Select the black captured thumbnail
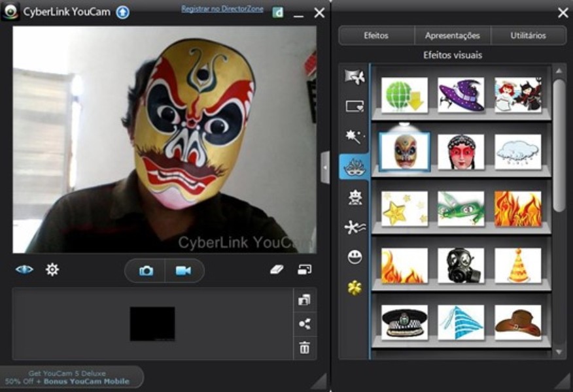Image resolution: width=573 pixels, height=392 pixels. pos(152,324)
